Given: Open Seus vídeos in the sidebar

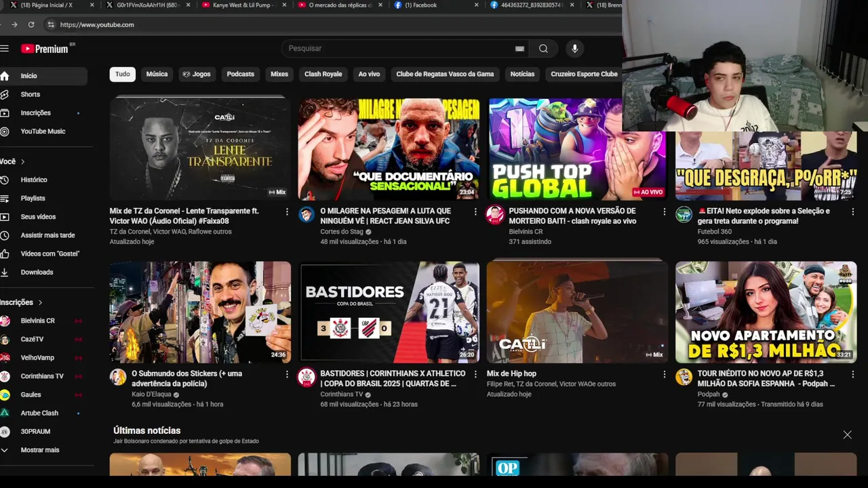Looking at the screenshot, I should (x=43, y=217).
